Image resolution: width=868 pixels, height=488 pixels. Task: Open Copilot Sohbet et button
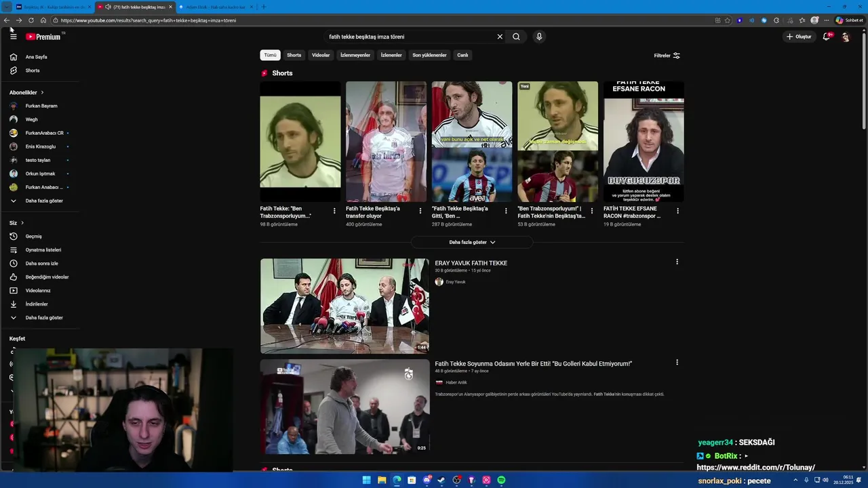coord(849,20)
